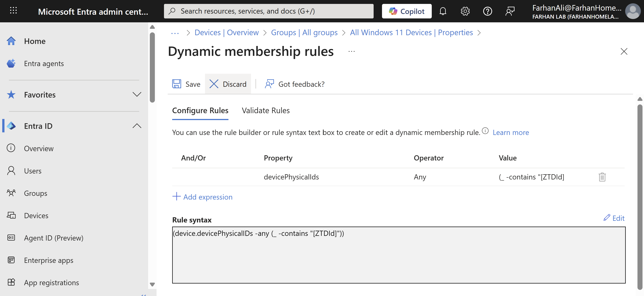Viewport: 644px width, 296px height.
Task: Open portal settings gear icon
Action: point(465,11)
